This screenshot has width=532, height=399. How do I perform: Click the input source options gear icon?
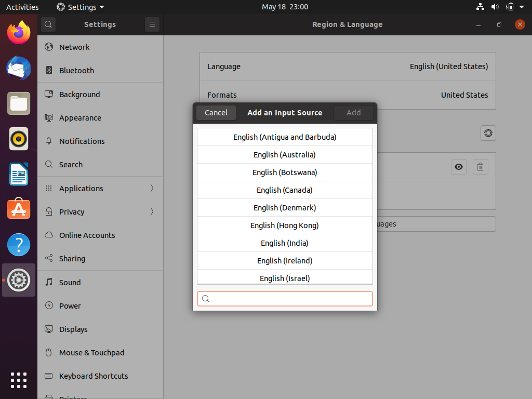[488, 133]
